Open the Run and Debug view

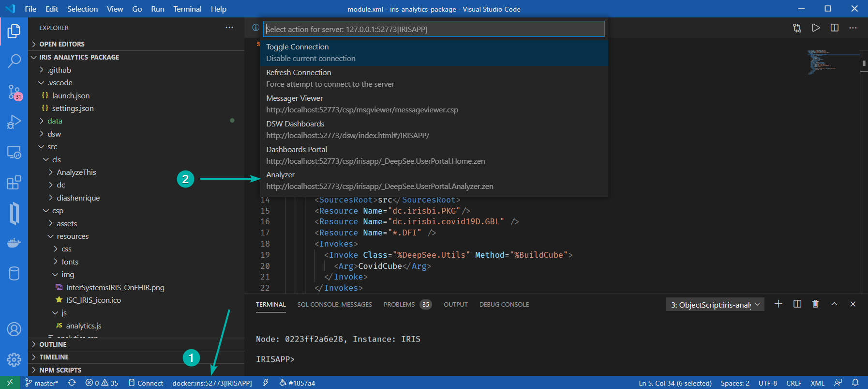click(14, 122)
